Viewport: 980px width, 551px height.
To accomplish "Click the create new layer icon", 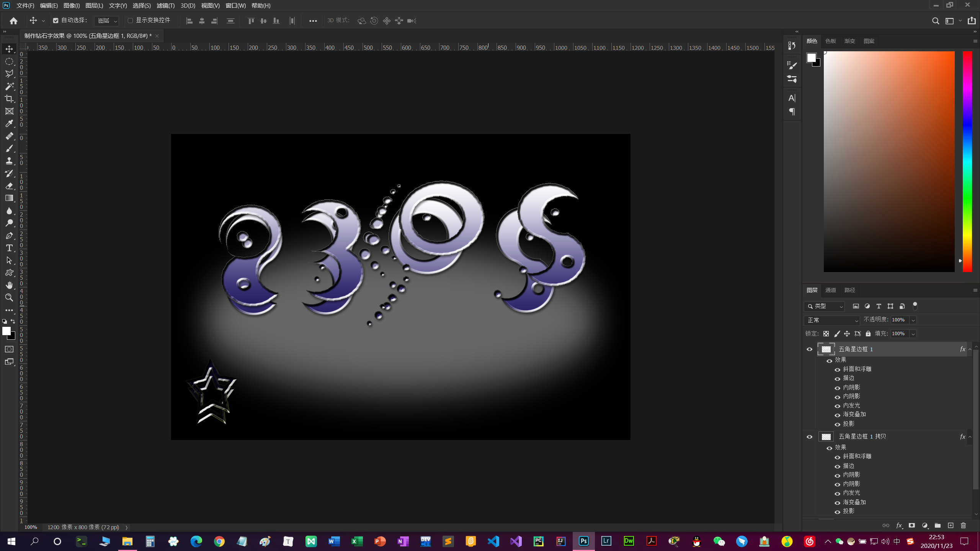I will pos(951,525).
